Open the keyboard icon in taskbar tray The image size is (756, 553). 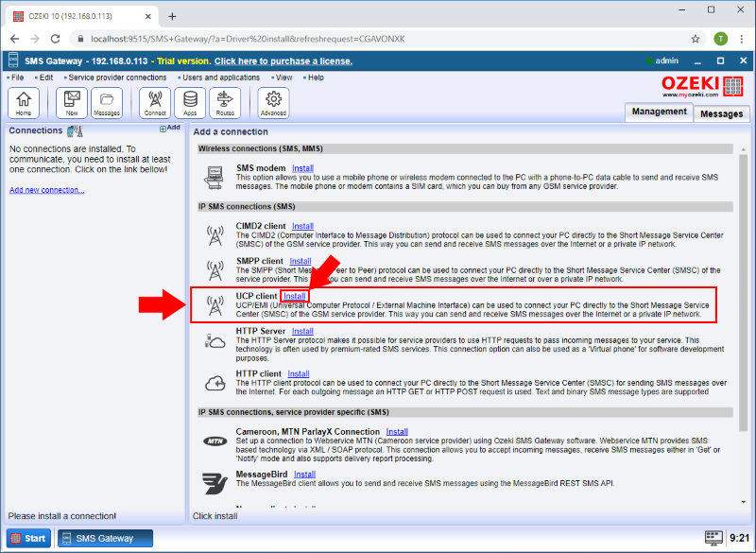(713, 538)
